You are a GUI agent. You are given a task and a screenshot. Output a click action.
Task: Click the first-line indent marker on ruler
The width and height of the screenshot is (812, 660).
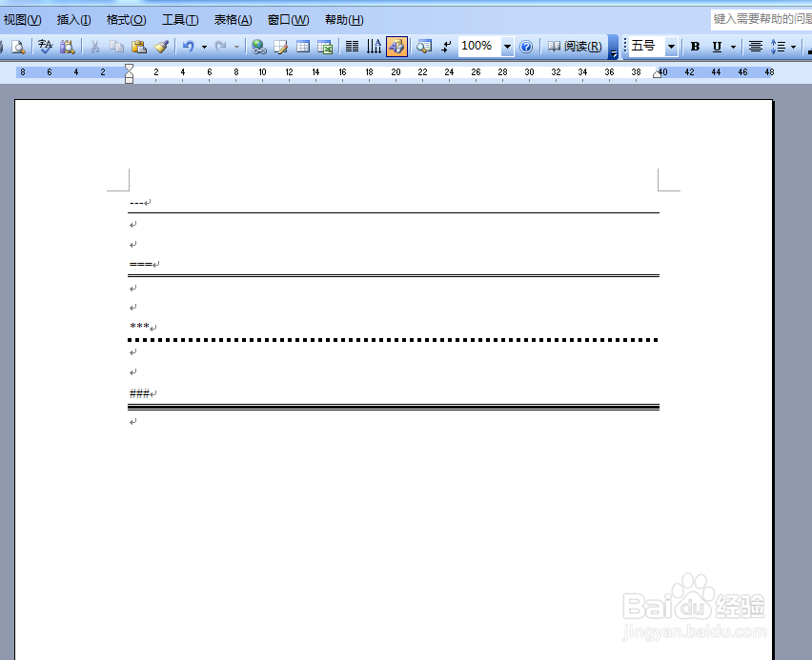[129, 68]
